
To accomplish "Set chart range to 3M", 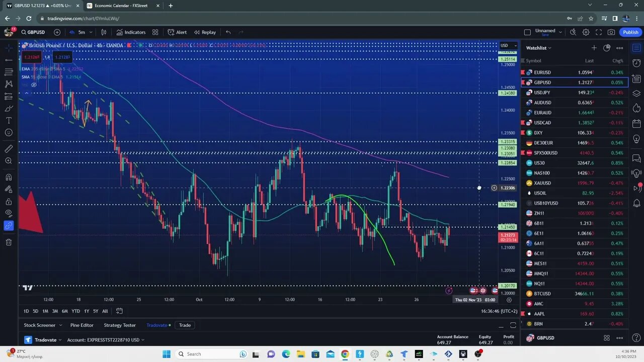I will tap(55, 311).
